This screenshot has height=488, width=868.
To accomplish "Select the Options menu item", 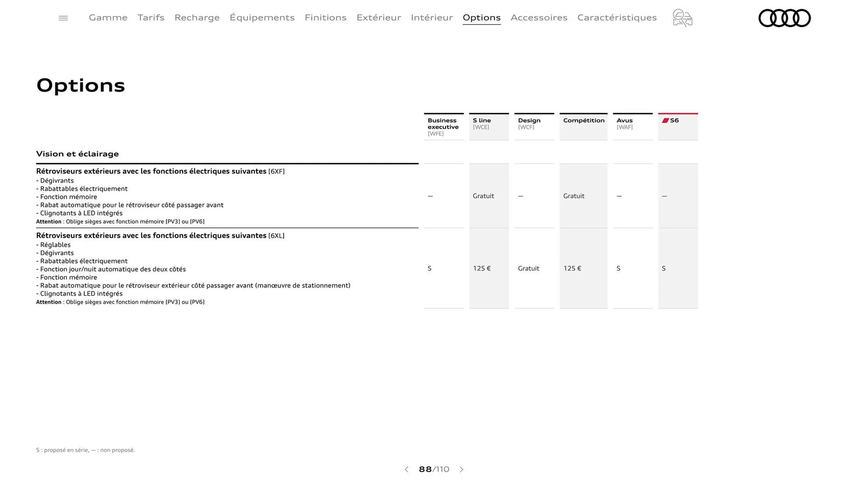I will (481, 18).
